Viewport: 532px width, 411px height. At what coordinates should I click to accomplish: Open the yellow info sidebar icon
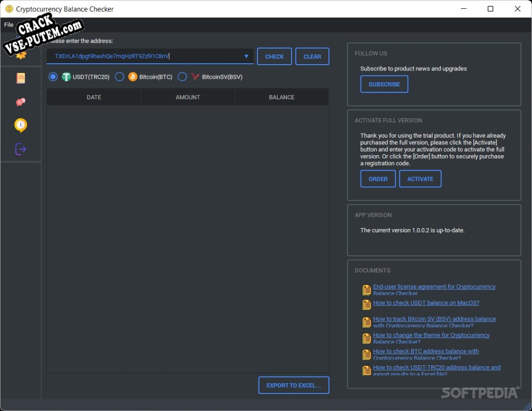coord(21,125)
